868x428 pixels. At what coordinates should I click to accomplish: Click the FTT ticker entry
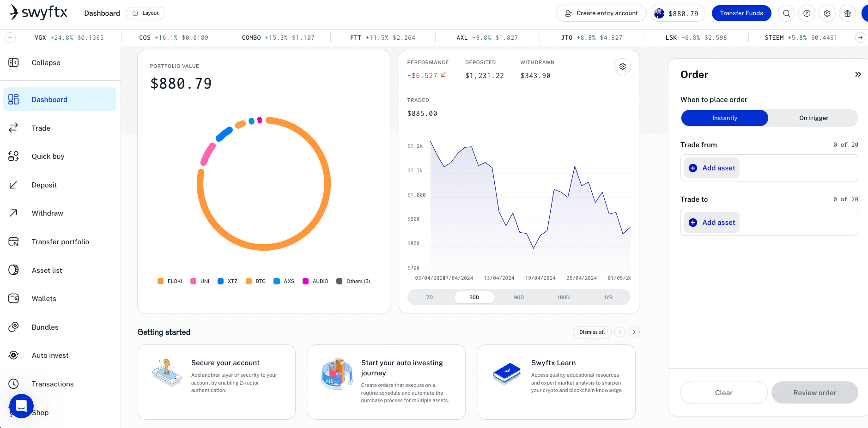(382, 37)
